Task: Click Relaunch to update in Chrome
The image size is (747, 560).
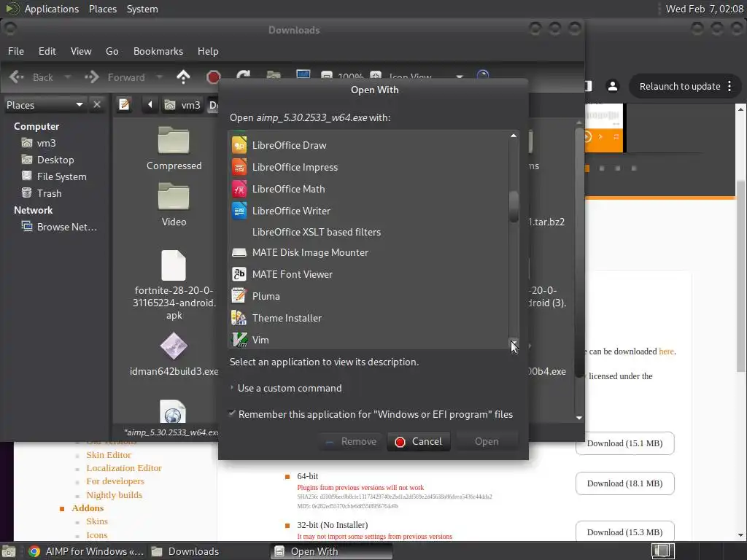Action: 679,86
